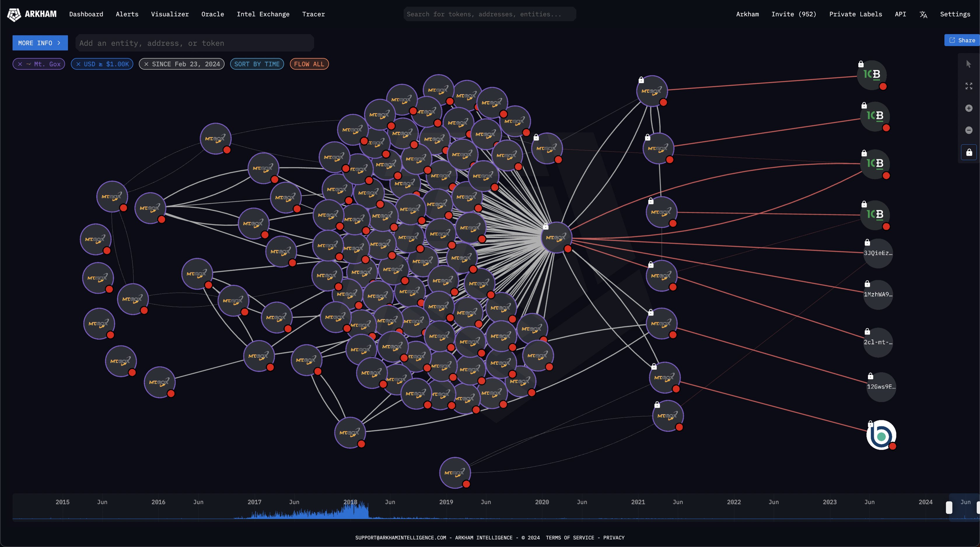Open Invite (952)
This screenshot has width=980, height=547.
click(x=794, y=15)
